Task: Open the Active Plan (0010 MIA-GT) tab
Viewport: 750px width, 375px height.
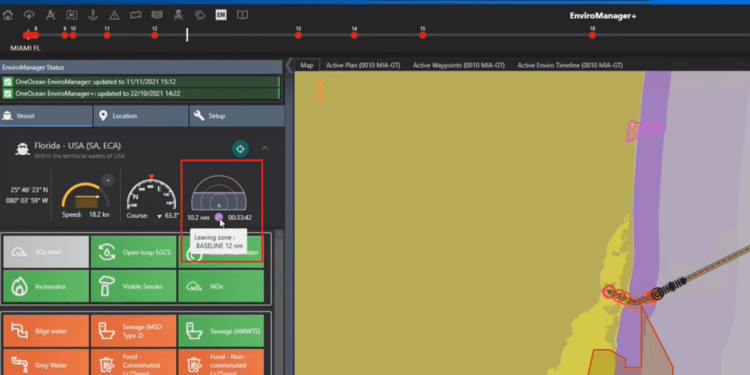Action: (363, 65)
